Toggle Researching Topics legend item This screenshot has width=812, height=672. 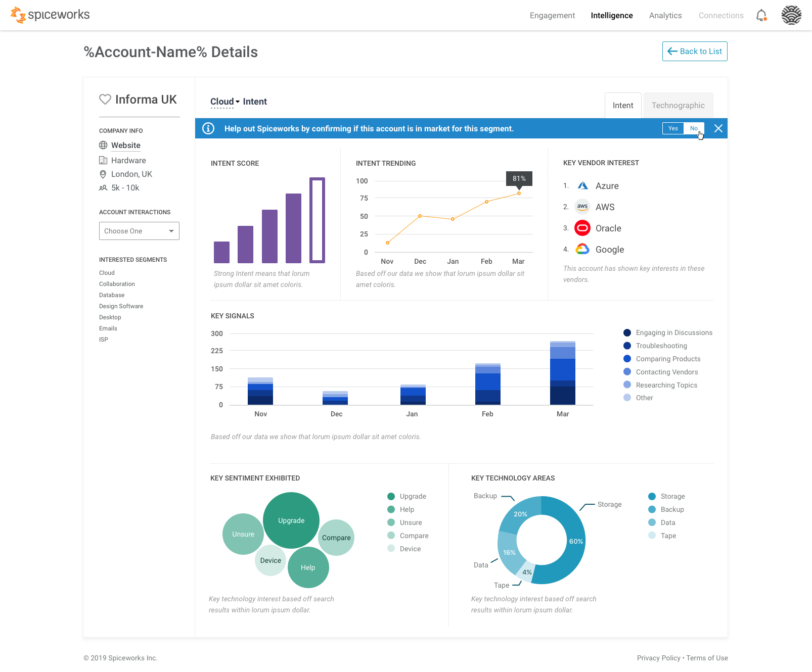pos(660,385)
